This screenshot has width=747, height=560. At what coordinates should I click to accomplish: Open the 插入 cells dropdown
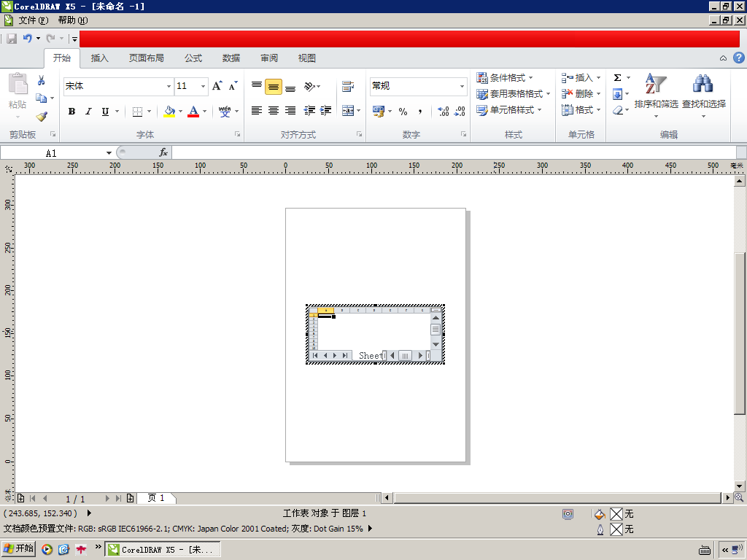[x=581, y=77]
